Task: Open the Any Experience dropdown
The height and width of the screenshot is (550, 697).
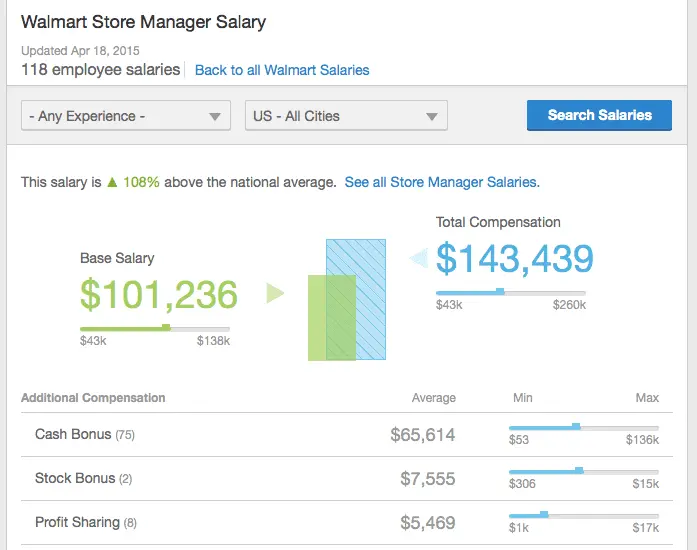Action: (126, 116)
